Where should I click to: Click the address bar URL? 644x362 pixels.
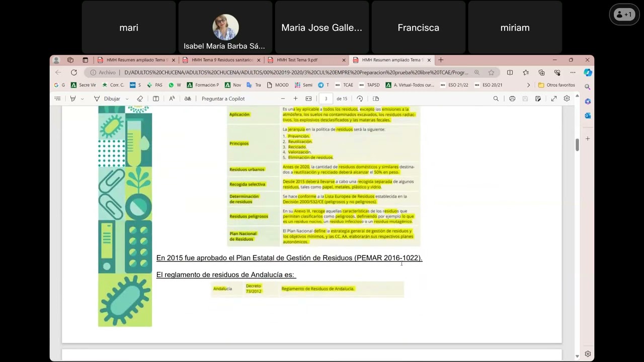296,72
